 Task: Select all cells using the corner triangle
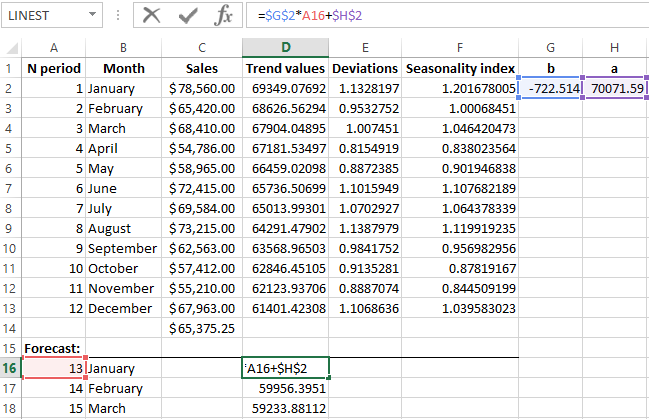click(x=12, y=48)
